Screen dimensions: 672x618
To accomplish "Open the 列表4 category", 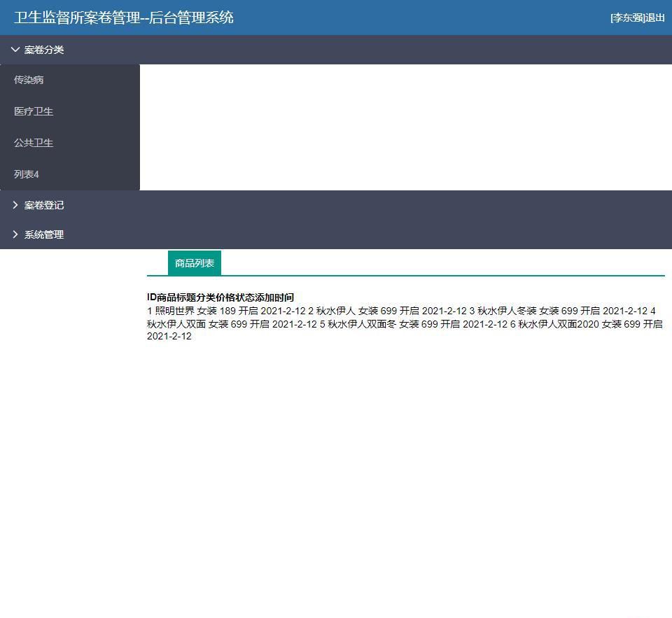I will [27, 174].
